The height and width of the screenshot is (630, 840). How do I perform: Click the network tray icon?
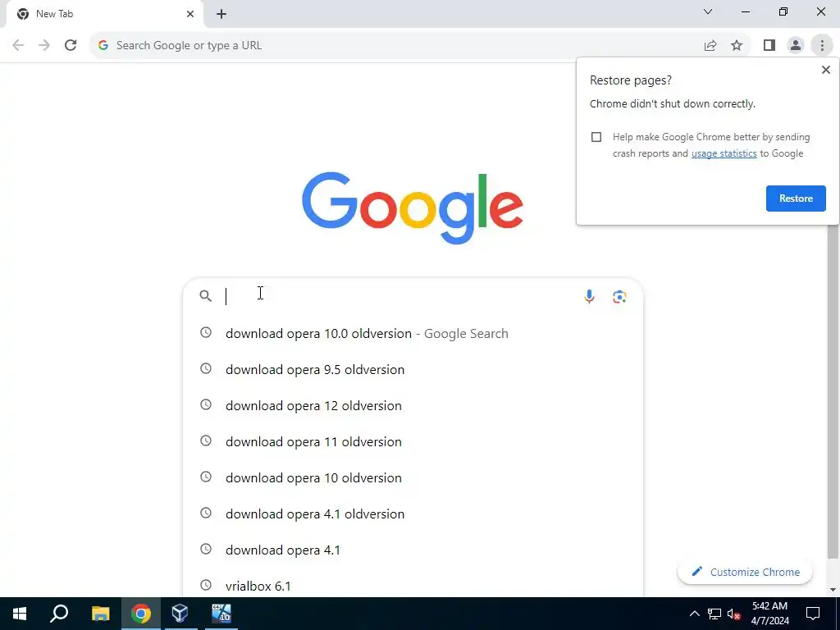714,614
